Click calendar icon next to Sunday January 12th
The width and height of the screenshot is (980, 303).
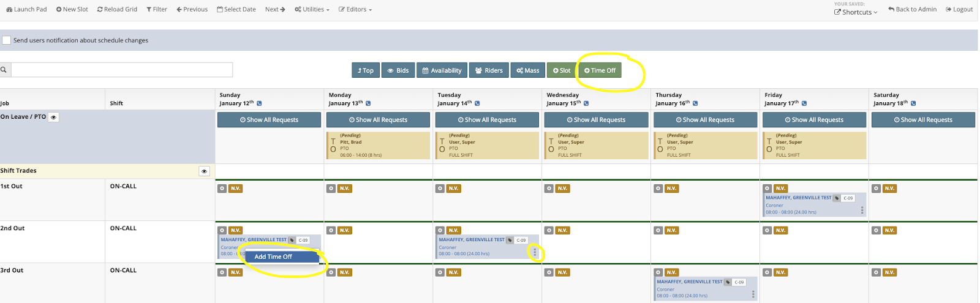[259, 103]
